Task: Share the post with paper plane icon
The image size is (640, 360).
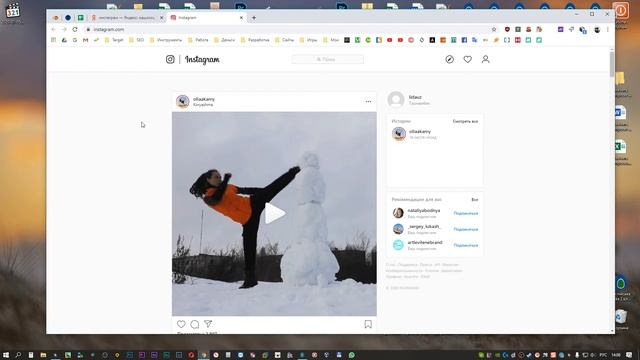Action: coord(208,324)
